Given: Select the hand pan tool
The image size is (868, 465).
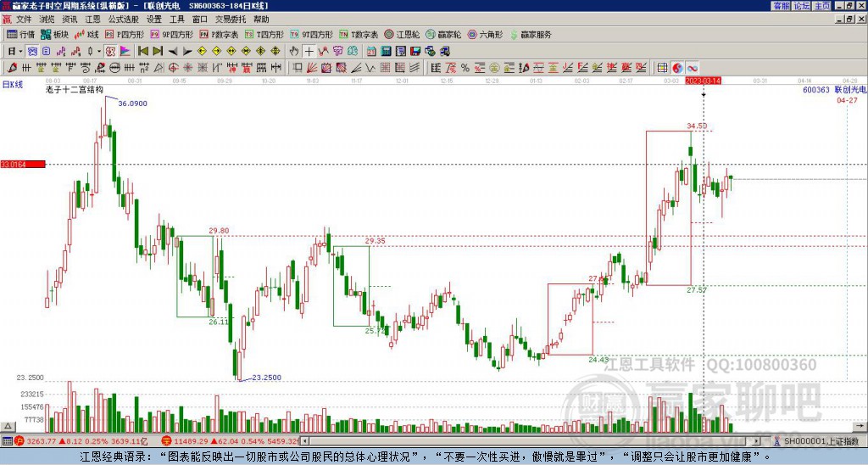Looking at the screenshot, I should [294, 51].
